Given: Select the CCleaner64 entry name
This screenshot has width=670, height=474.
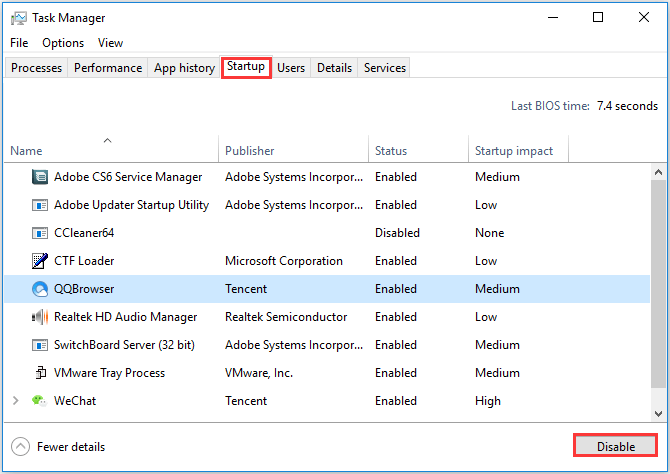Looking at the screenshot, I should point(84,233).
